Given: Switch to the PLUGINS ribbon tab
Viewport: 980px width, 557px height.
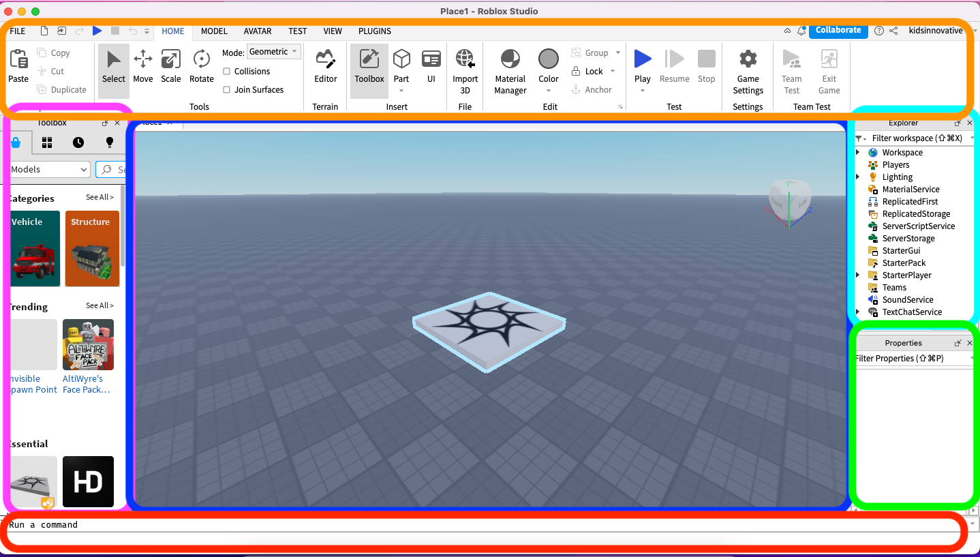Looking at the screenshot, I should 375,31.
